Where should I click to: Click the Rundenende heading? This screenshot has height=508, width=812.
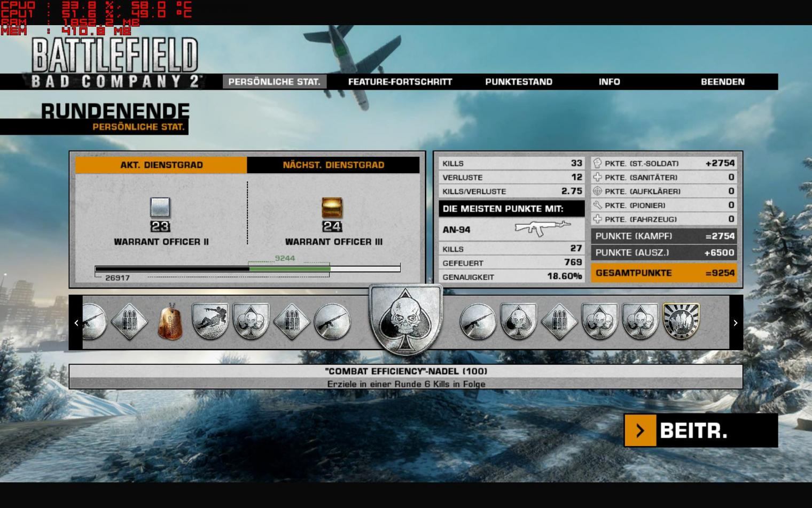coord(115,111)
